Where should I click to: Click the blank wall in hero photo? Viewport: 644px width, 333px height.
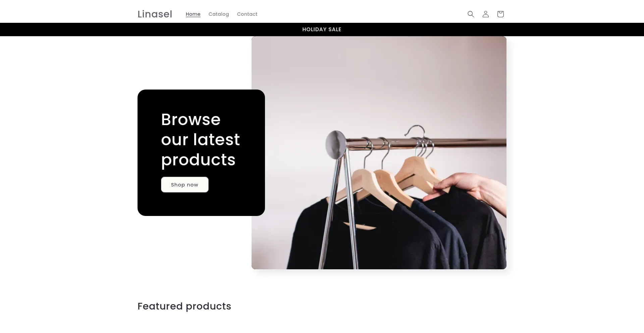[369, 84]
